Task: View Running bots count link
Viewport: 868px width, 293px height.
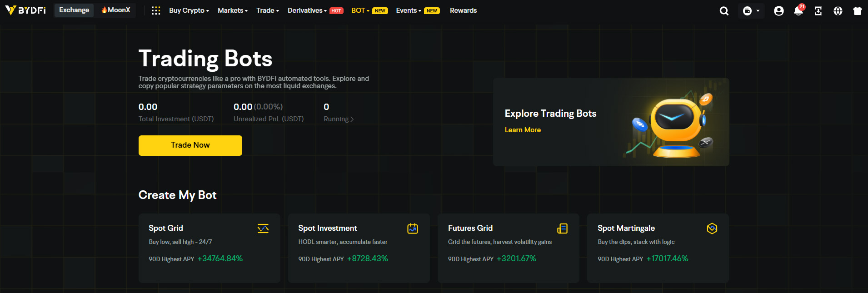Action: pos(338,119)
